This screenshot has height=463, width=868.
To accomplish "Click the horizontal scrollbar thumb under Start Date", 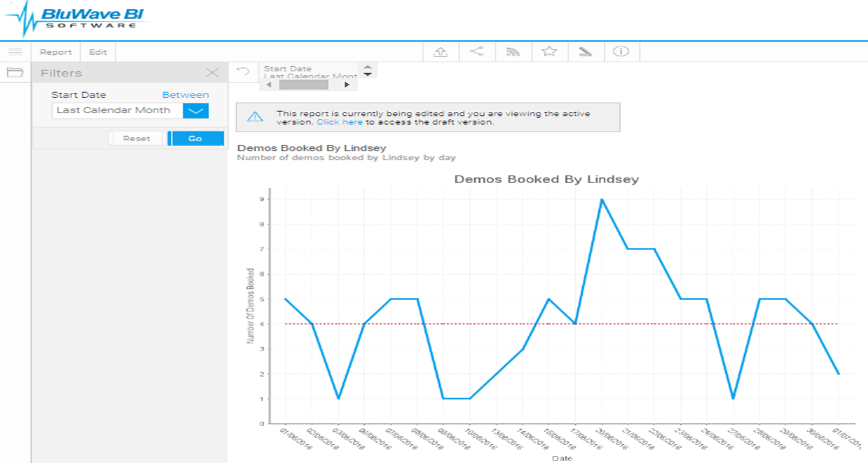I will tap(304, 84).
